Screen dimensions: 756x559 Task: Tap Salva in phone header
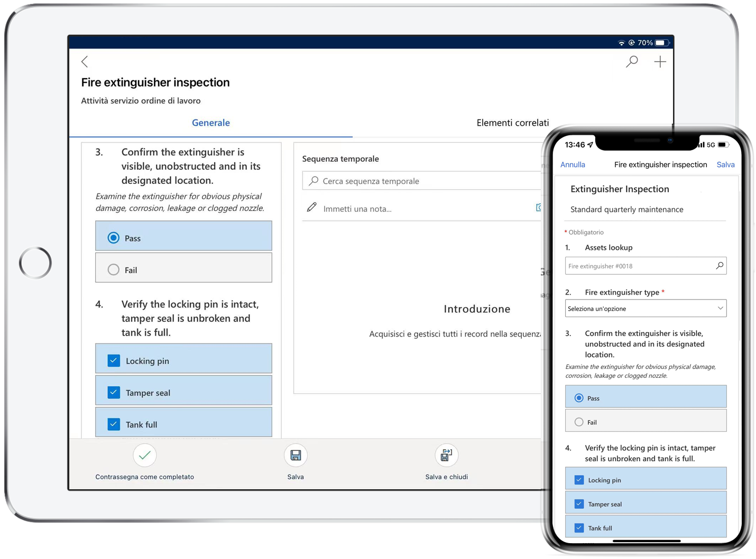[725, 164]
